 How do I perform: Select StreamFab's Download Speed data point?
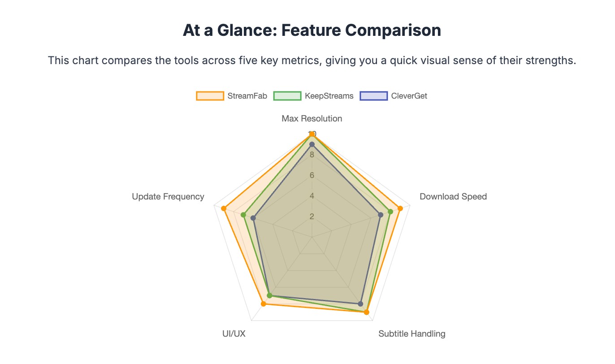coord(401,208)
